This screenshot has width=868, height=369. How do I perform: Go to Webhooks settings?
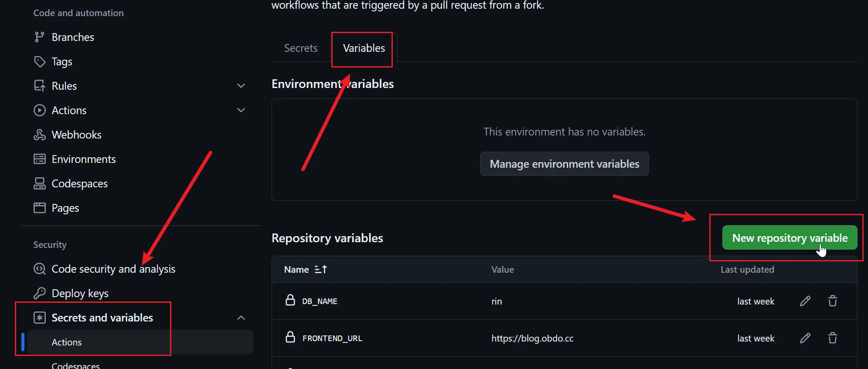(76, 135)
